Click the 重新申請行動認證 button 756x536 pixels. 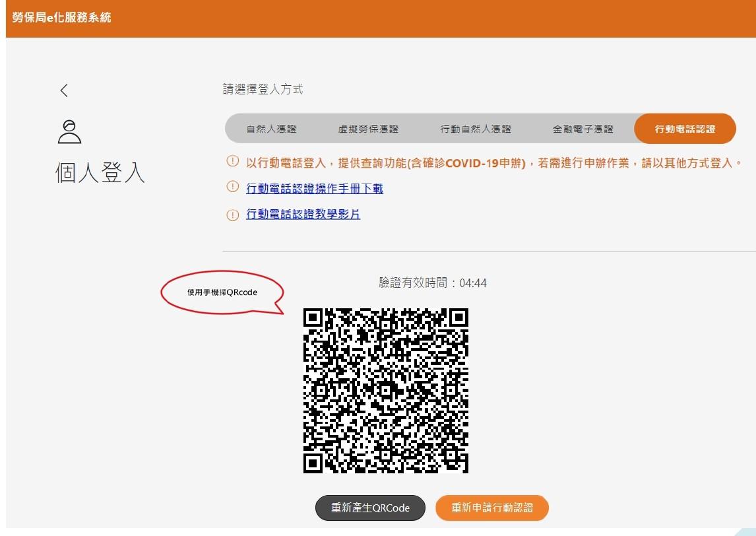pyautogui.click(x=491, y=508)
